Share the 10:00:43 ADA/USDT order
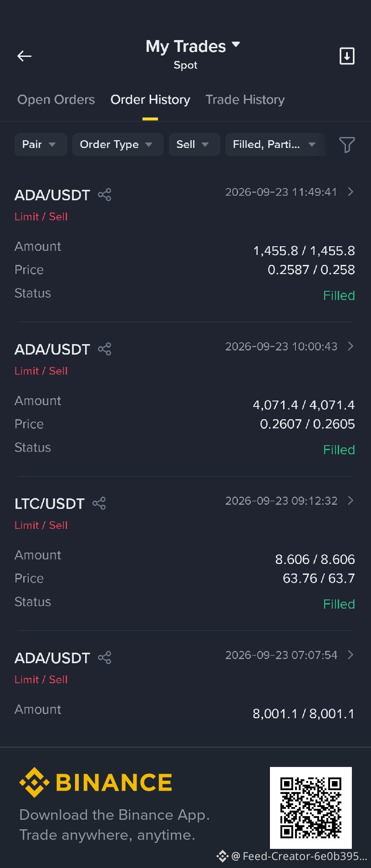371x868 pixels. 105,349
